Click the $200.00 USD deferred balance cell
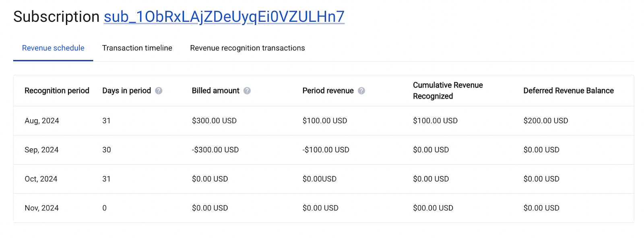The width and height of the screenshot is (644, 239). [546, 121]
